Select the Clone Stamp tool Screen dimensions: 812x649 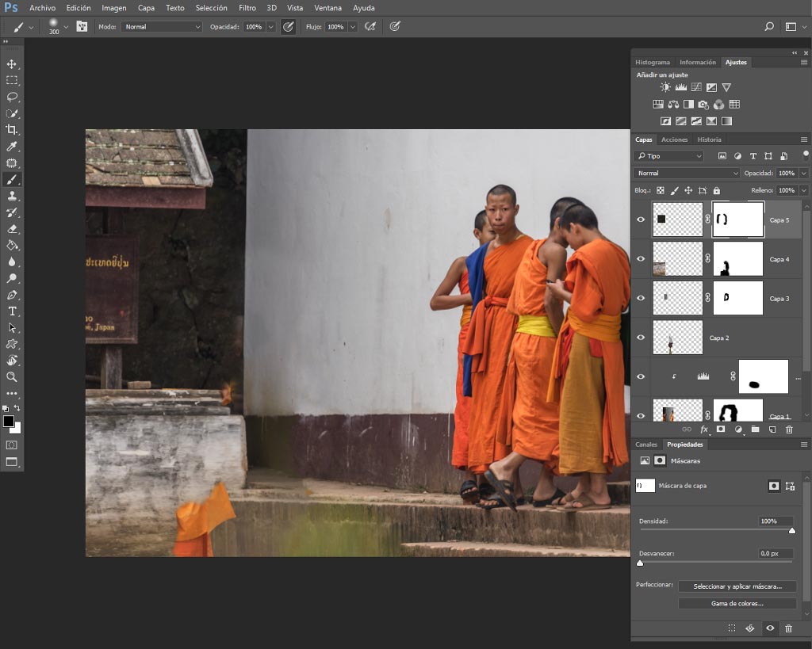click(x=11, y=196)
